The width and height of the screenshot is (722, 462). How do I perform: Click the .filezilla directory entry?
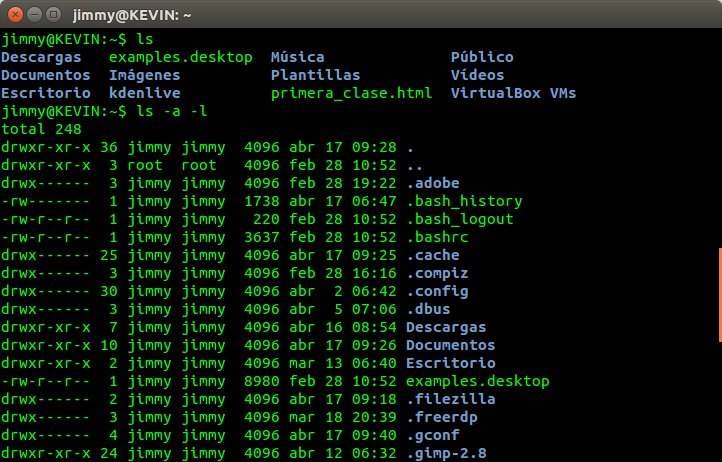click(x=450, y=399)
